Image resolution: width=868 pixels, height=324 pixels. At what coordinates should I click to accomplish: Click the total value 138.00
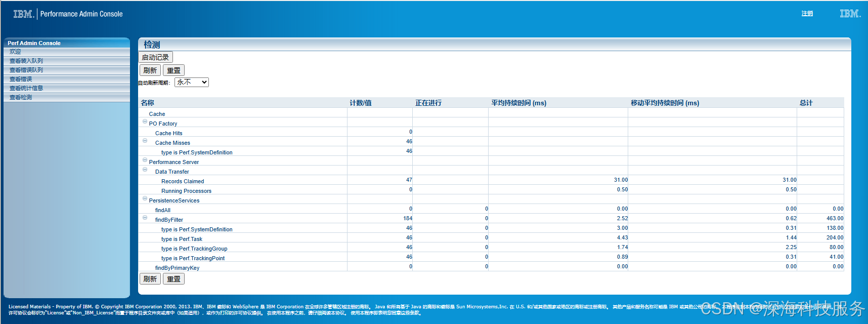click(x=835, y=228)
